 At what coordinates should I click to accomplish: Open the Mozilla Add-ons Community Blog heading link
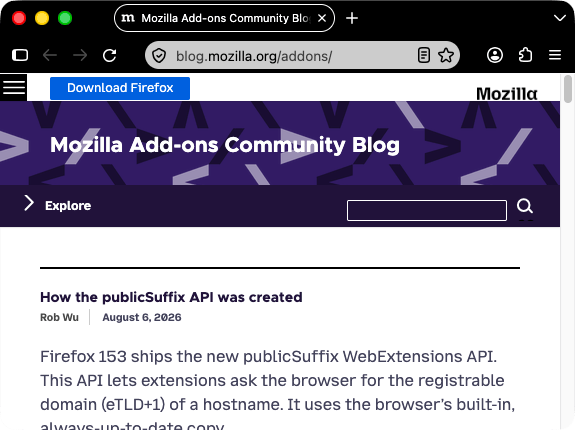pos(225,145)
